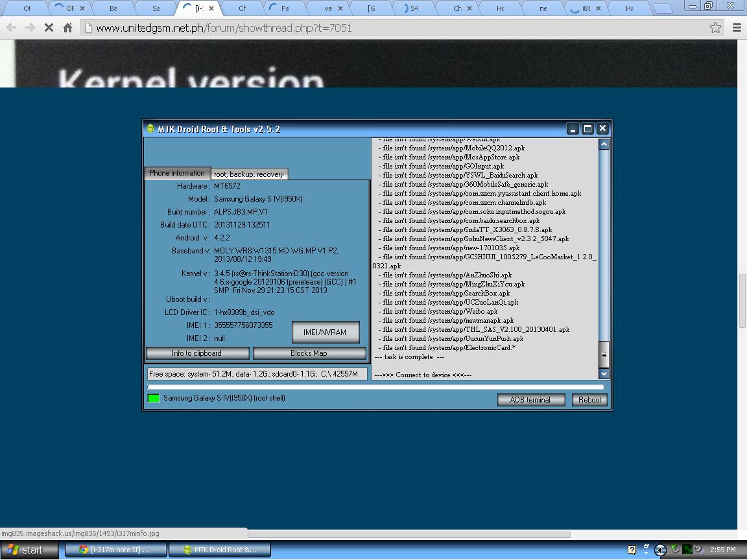The height and width of the screenshot is (560, 747).
Task: Click the status text 'Samsung Galaxy S IV(I950X) (root shell)'
Action: [x=224, y=398]
